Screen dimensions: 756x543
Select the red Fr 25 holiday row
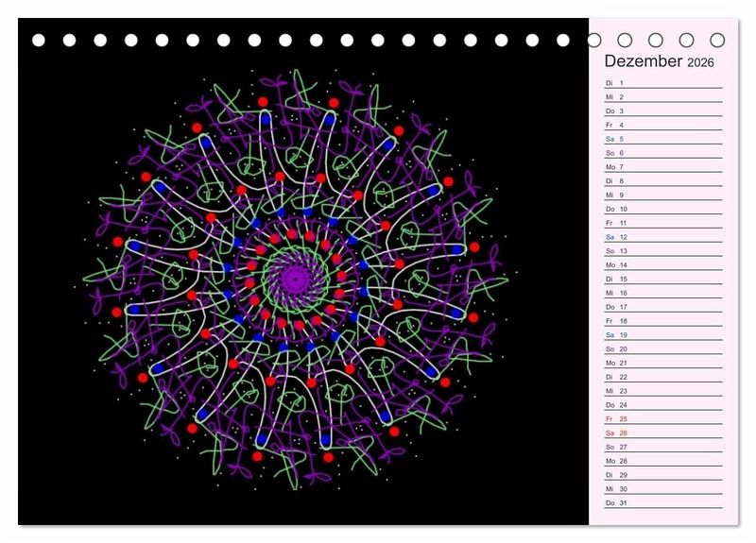[x=663, y=419]
